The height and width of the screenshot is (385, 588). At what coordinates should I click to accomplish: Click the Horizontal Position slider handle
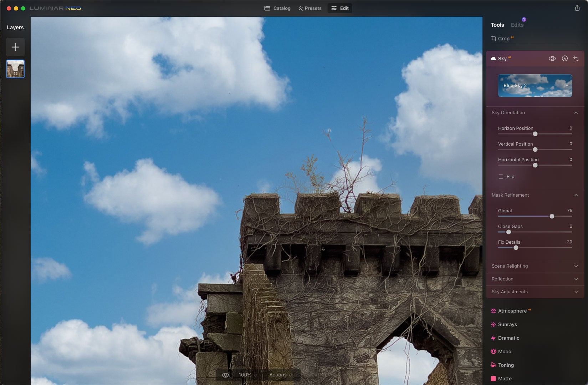[535, 165]
